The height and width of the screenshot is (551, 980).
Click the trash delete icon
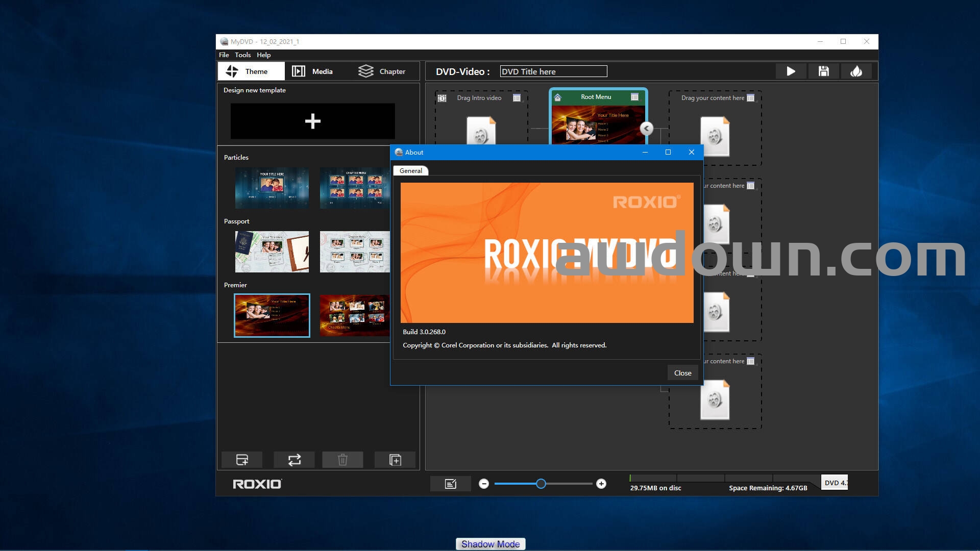[342, 460]
